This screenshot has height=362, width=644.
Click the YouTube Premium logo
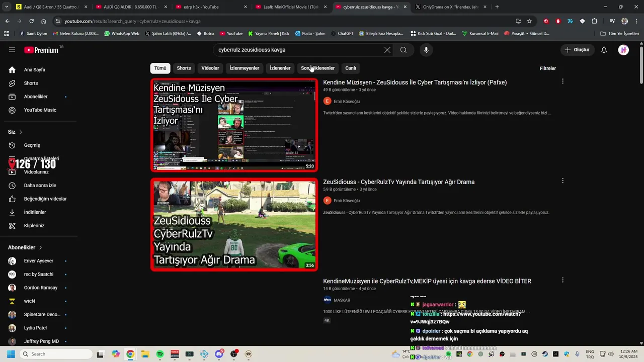(42, 50)
